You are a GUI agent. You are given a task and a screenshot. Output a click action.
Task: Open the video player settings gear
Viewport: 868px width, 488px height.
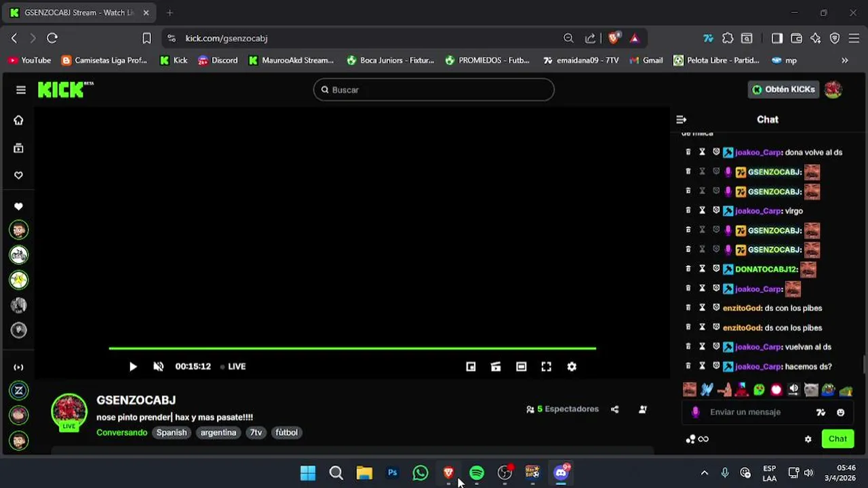tap(572, 367)
